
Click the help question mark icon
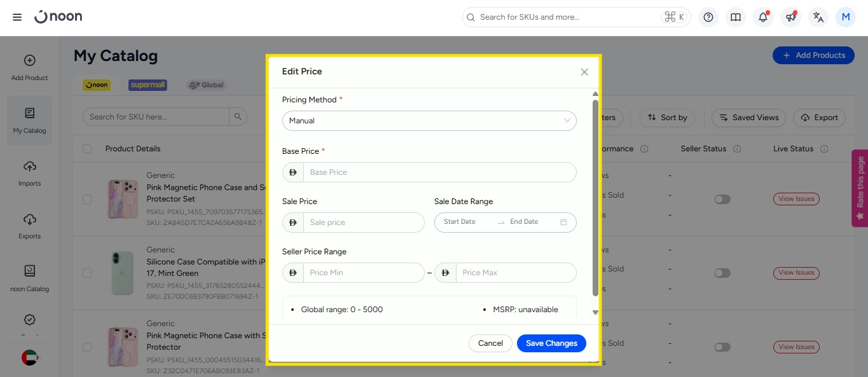708,17
